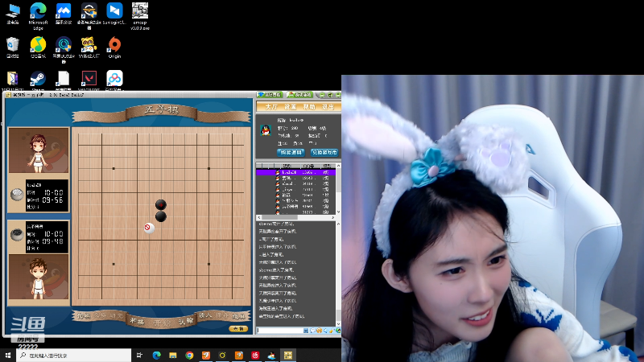644x362 pixels.
Task: Click the emoji face icon in chat bar
Action: click(319, 331)
